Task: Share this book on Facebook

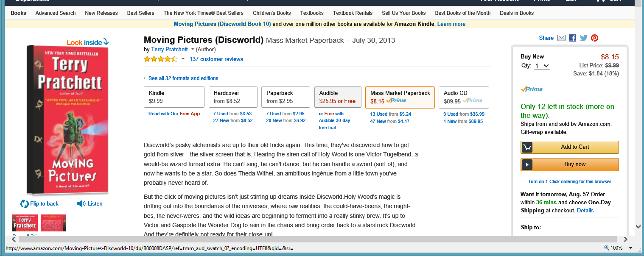Action: 573,38
